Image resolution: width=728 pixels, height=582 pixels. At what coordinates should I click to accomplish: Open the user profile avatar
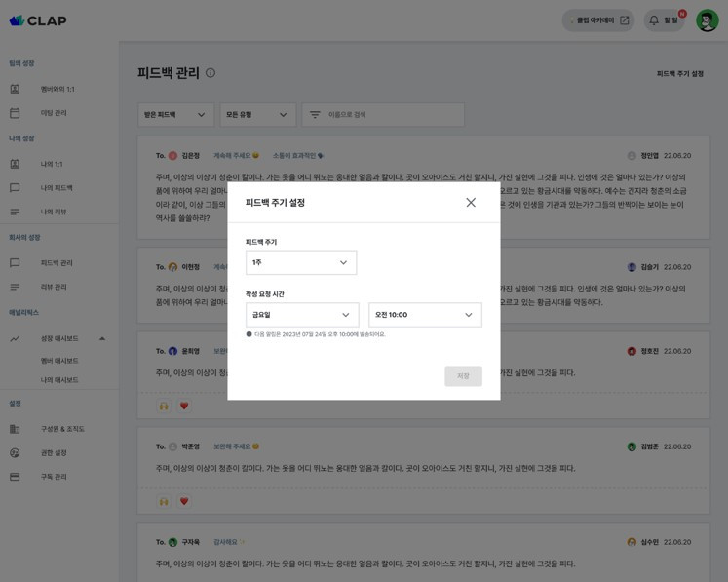(708, 20)
